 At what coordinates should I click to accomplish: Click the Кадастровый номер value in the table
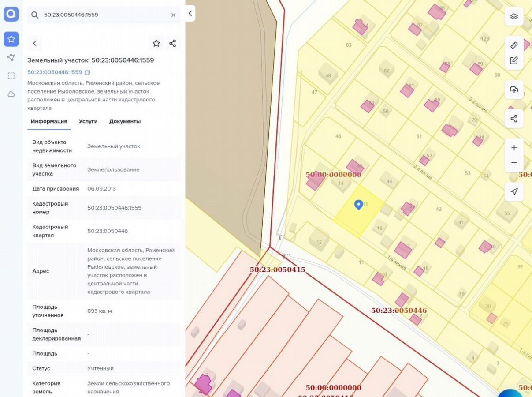tap(115, 208)
